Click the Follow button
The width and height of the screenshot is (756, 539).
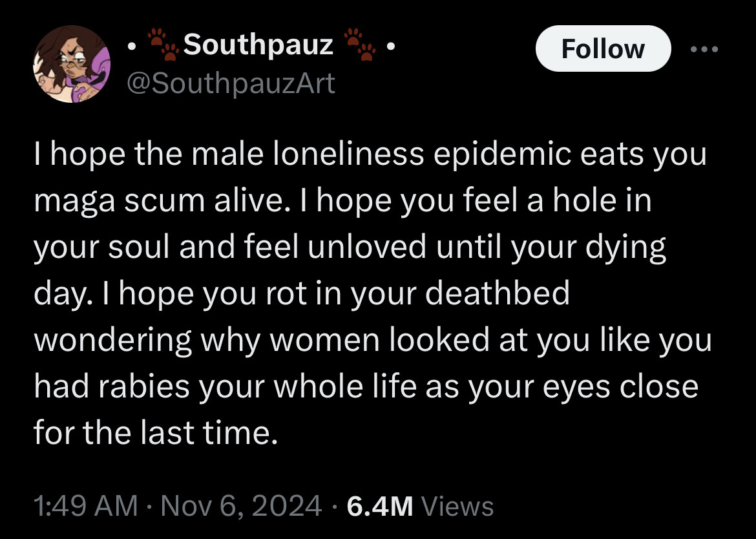(603, 48)
